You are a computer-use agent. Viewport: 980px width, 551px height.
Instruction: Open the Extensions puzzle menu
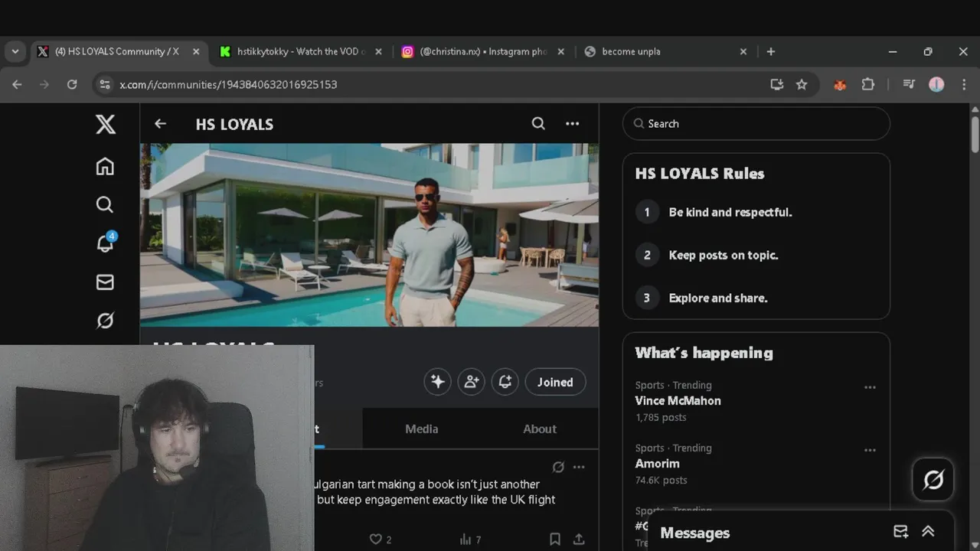[868, 84]
